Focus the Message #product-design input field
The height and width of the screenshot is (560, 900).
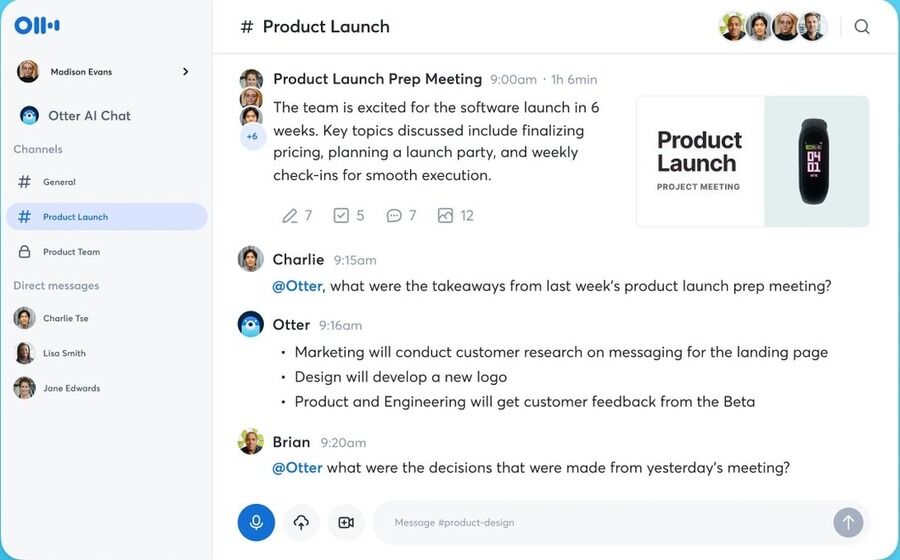tap(600, 522)
